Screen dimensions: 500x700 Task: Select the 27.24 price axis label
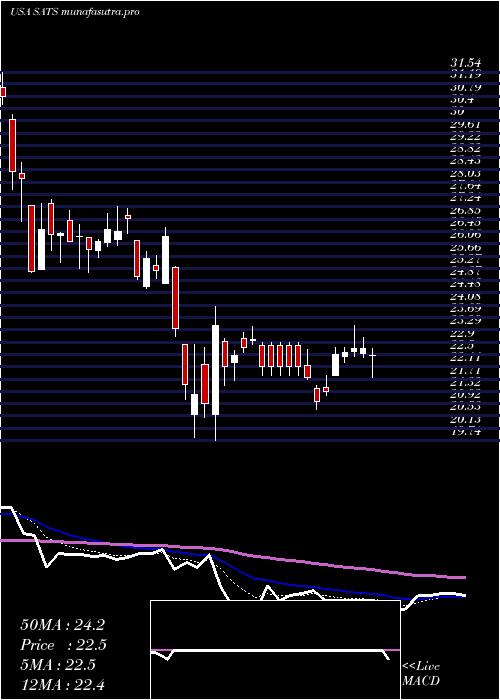click(x=465, y=196)
